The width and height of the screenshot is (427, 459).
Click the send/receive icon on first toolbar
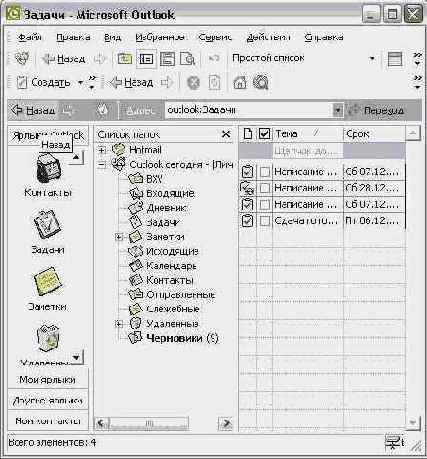pyautogui.click(x=23, y=59)
